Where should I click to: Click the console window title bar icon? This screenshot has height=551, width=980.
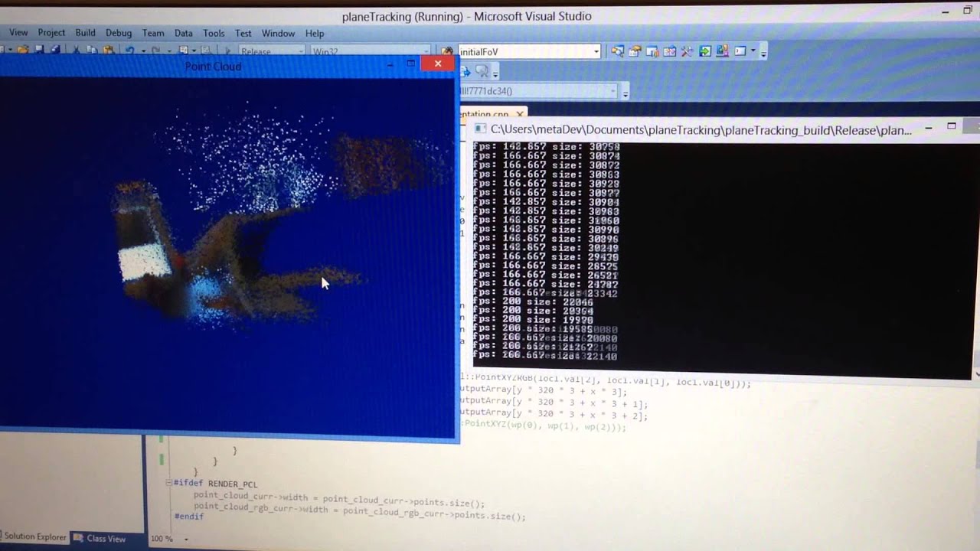(x=480, y=130)
